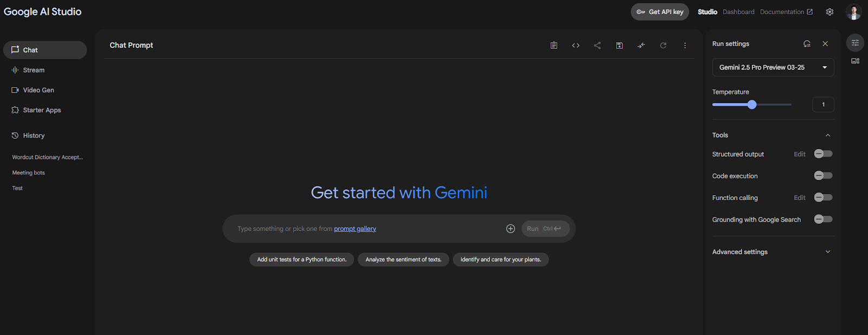The width and height of the screenshot is (868, 335).
Task: Select 'Analyze the sentiment of texts' suggestion
Action: [x=404, y=260]
